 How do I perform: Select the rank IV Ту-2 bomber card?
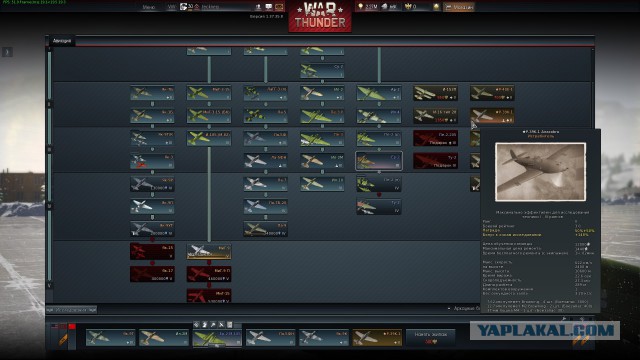pyautogui.click(x=379, y=207)
